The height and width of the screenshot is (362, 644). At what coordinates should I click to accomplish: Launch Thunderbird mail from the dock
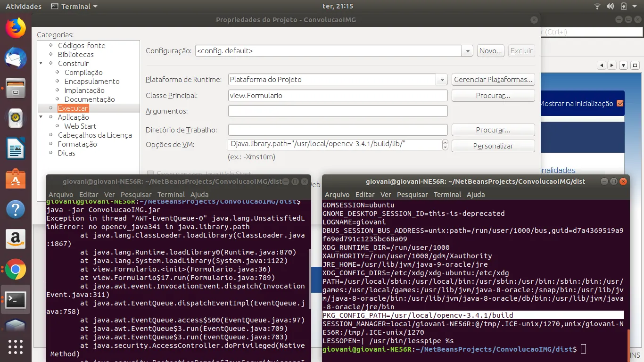click(16, 58)
